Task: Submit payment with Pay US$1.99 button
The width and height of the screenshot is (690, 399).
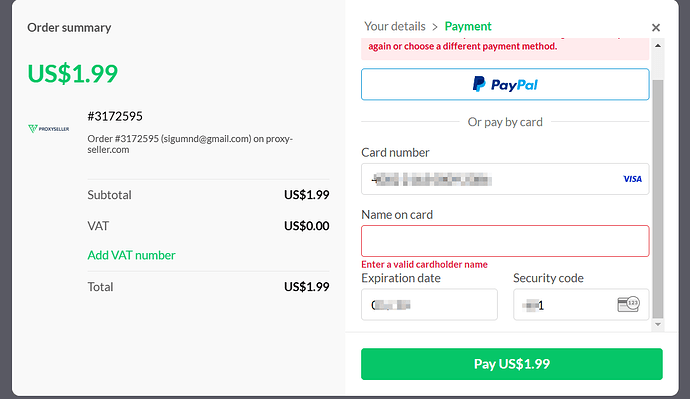Action: [x=512, y=364]
